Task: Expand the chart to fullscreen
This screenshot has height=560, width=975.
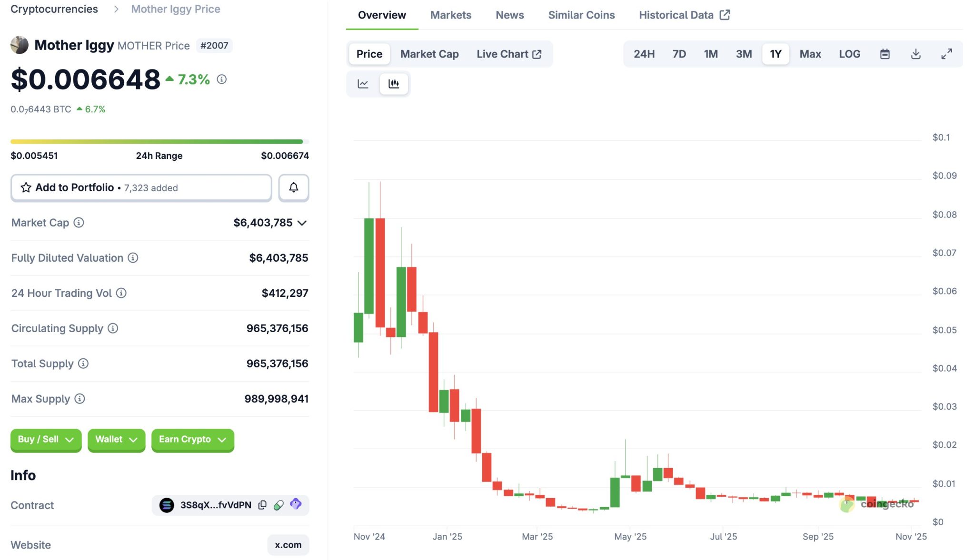Action: (946, 54)
